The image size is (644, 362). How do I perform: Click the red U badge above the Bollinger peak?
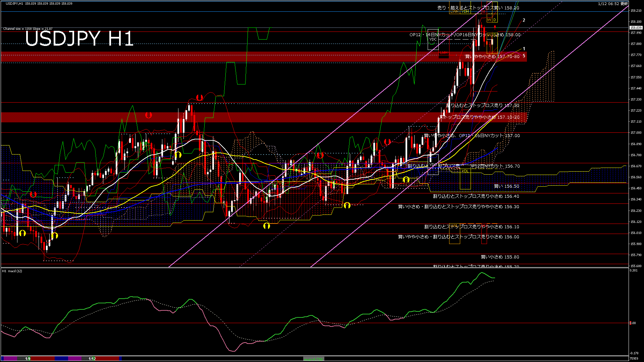click(200, 97)
